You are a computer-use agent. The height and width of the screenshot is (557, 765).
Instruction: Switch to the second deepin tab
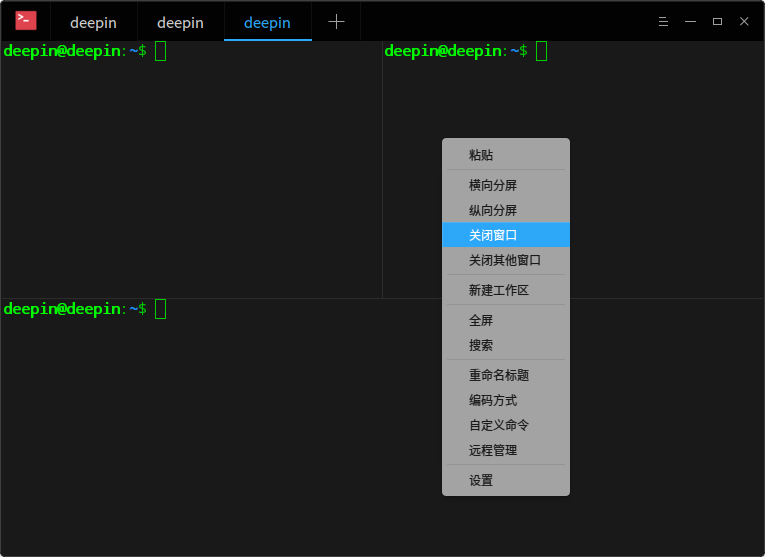[180, 22]
